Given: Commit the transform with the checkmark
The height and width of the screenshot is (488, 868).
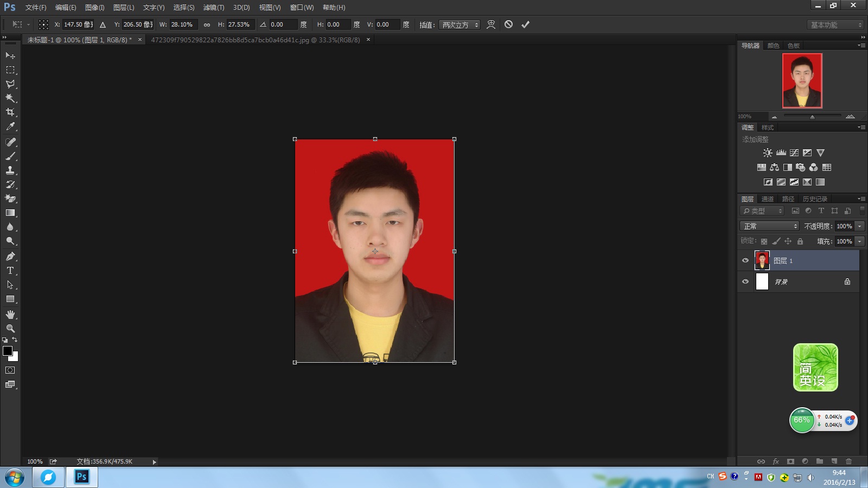Looking at the screenshot, I should tap(525, 24).
